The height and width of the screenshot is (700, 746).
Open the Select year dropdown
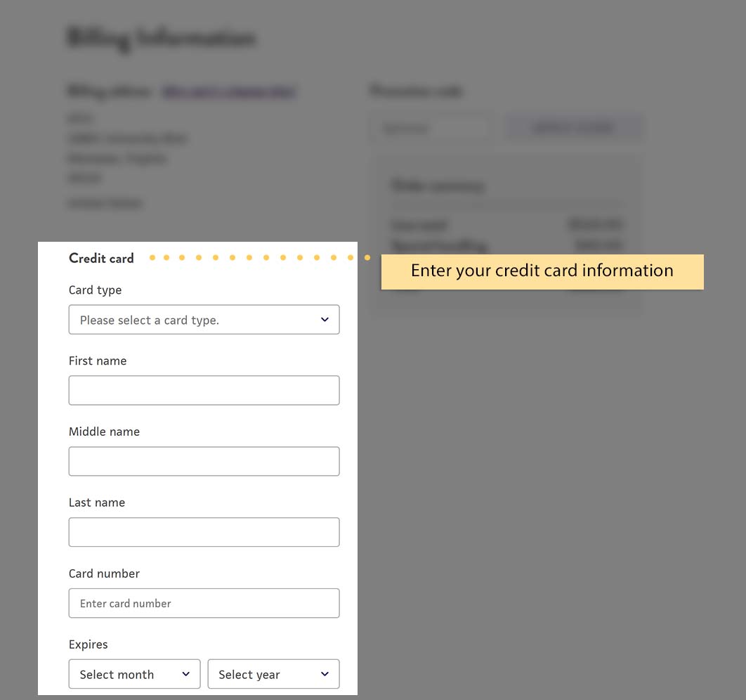point(273,674)
